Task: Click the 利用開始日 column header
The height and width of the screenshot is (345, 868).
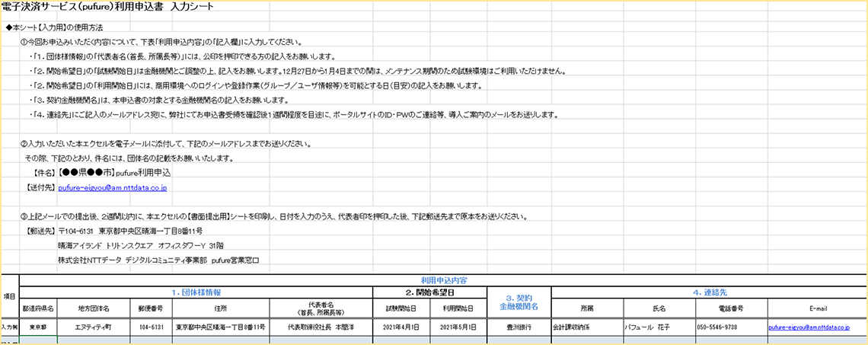Action: pos(458,308)
